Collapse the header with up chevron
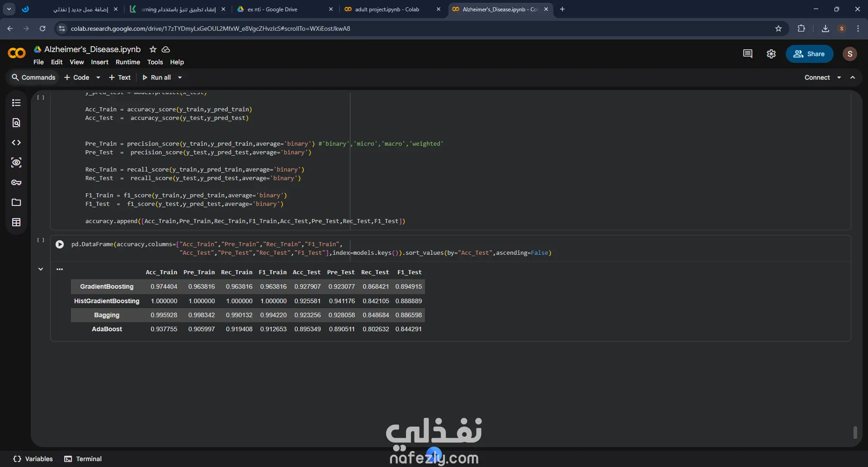The height and width of the screenshot is (467, 868). [853, 78]
